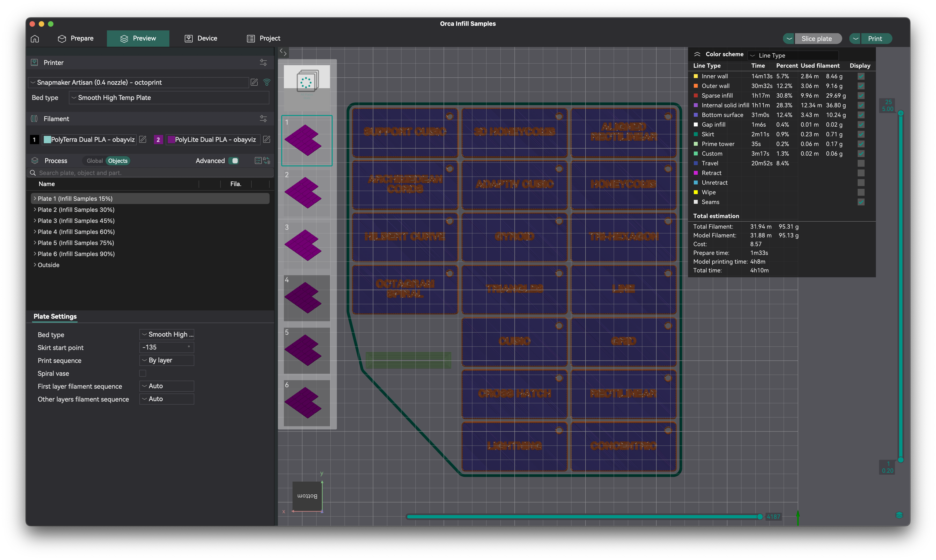This screenshot has height=560, width=936.
Task: Select plate 4 thumbnail
Action: tap(307, 298)
